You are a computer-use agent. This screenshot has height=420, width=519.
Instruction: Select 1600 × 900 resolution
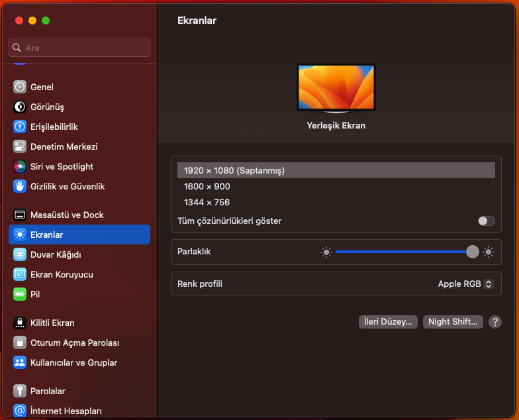tap(336, 186)
